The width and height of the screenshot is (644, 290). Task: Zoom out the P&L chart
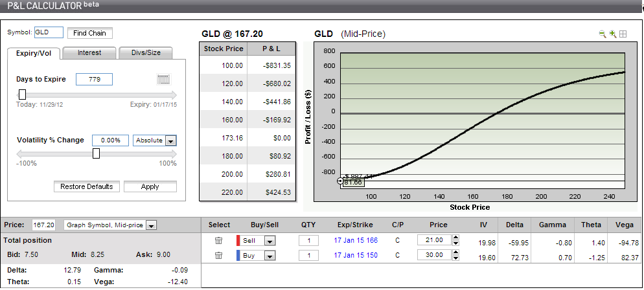[x=603, y=34]
